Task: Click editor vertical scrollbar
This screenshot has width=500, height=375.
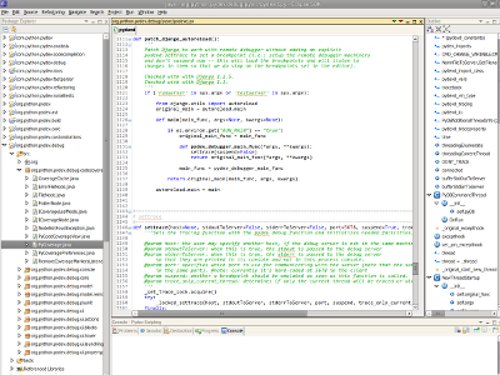Action: click(415, 173)
